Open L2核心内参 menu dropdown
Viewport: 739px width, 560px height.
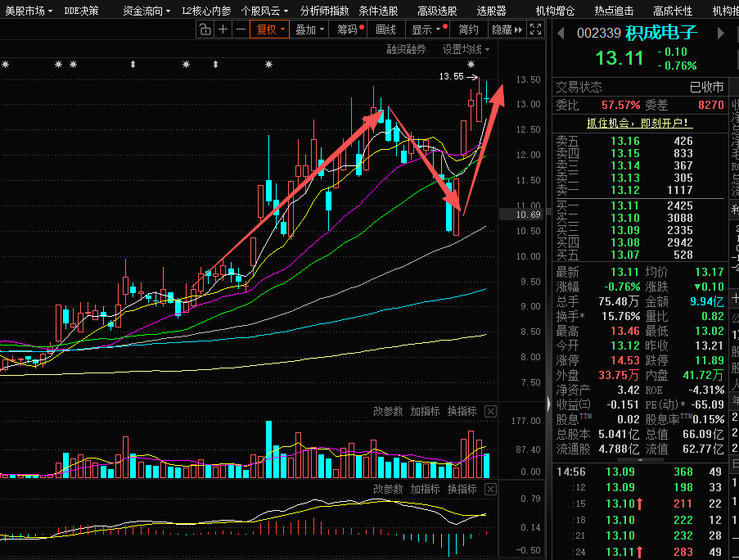tap(206, 11)
